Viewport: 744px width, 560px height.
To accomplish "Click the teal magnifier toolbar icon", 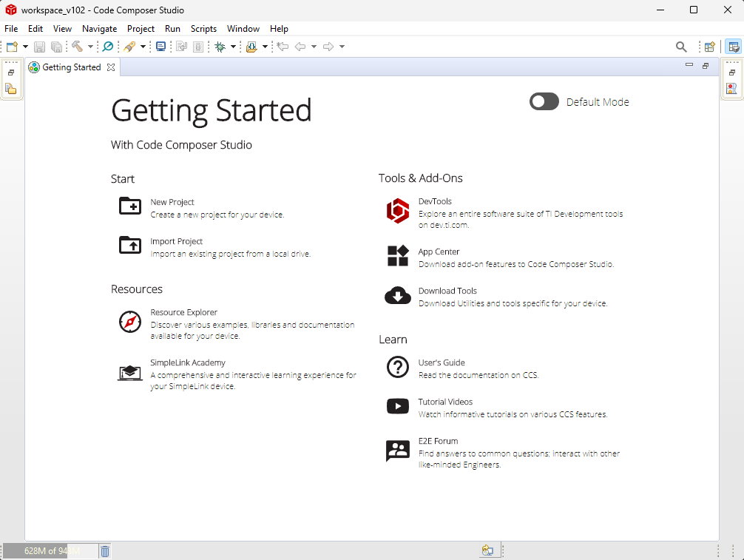I will [x=108, y=47].
